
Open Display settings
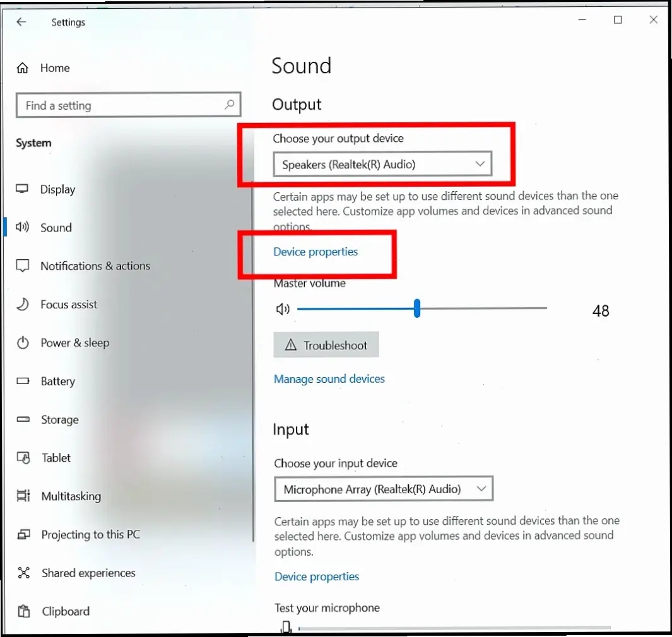[x=57, y=189]
